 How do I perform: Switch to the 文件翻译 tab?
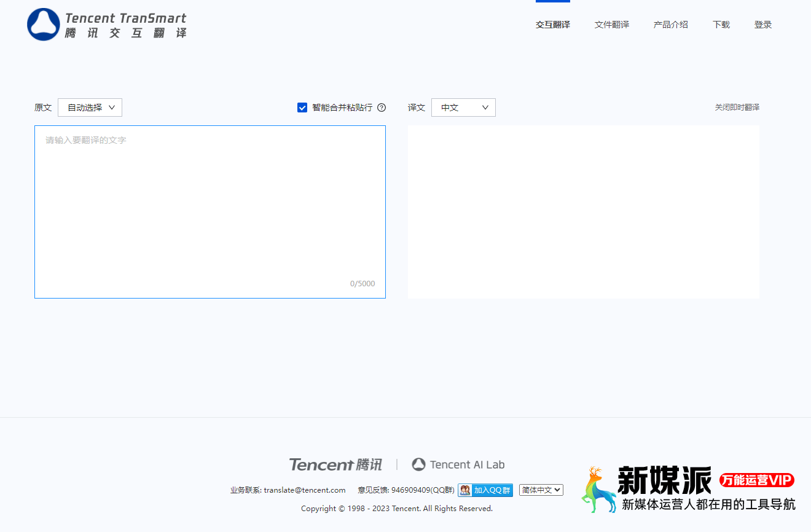(x=611, y=25)
